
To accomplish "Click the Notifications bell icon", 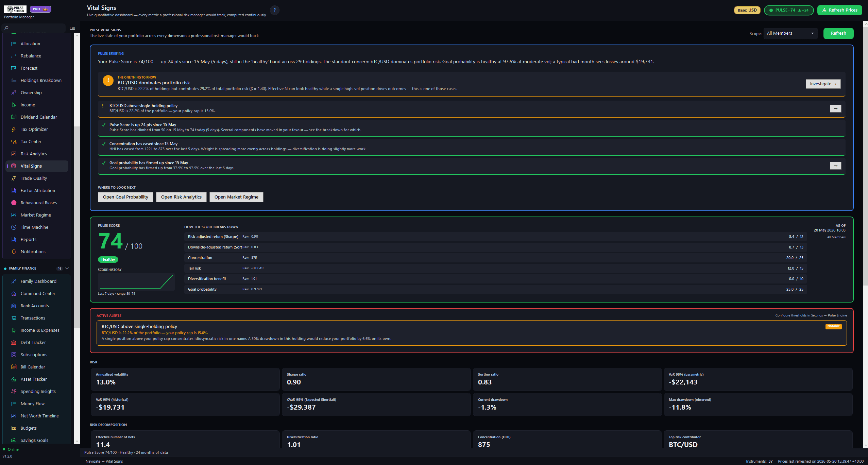I will point(14,252).
